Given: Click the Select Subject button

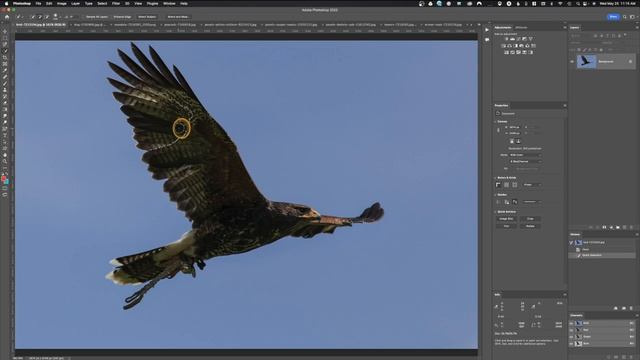Looking at the screenshot, I should tap(147, 17).
